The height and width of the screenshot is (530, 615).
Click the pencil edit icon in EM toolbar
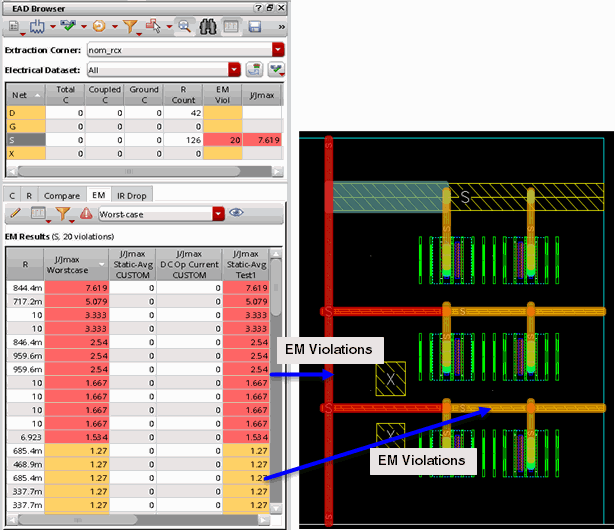15,213
